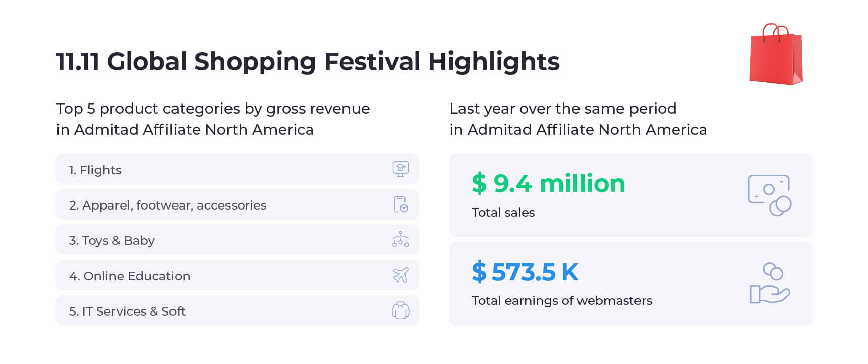Image resolution: width=868 pixels, height=364 pixels.
Task: Click the Last year over the same period subtitle
Action: click(578, 119)
